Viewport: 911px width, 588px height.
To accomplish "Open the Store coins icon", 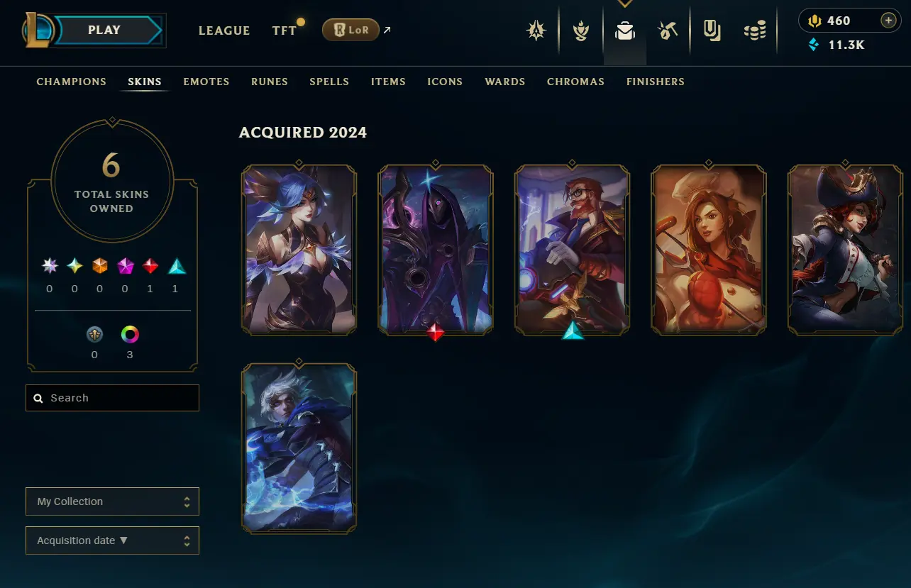I will [755, 31].
